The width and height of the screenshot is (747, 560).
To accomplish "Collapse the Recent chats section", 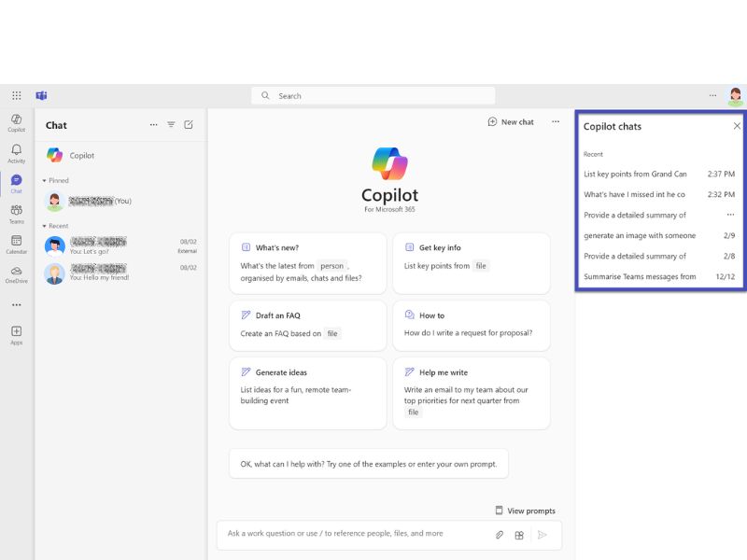I will [44, 226].
